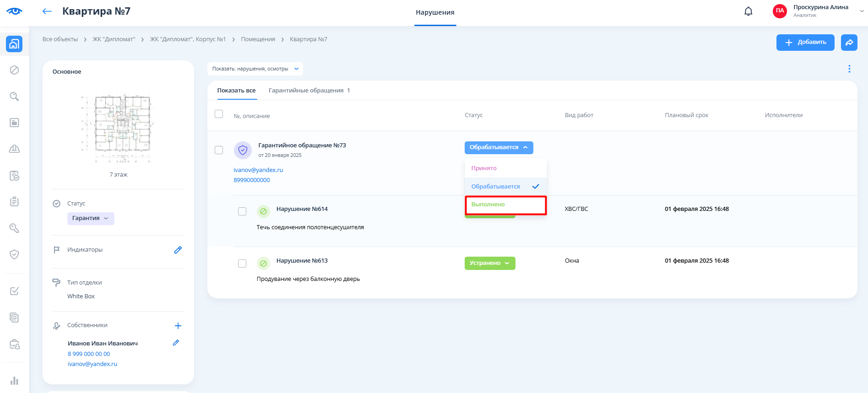868x393 pixels.
Task: Edit owner Иванов Иван Иванович
Action: (176, 343)
